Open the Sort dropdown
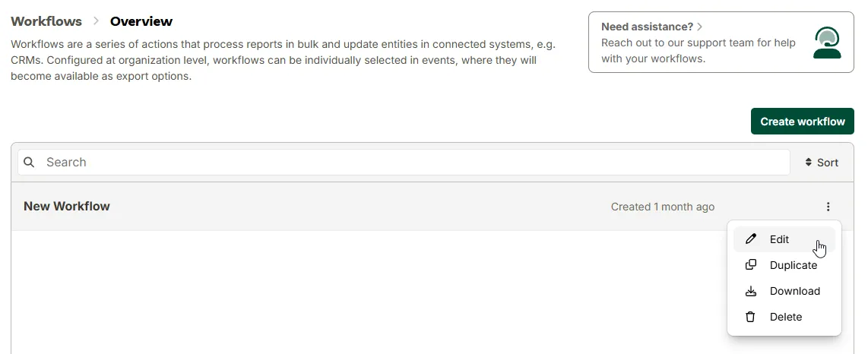Viewport: 868px width, 354px height. pyautogui.click(x=822, y=163)
